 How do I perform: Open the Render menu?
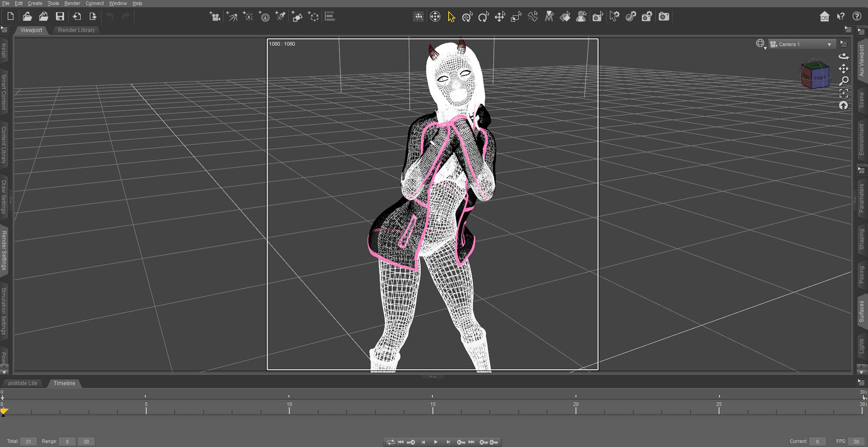(72, 3)
